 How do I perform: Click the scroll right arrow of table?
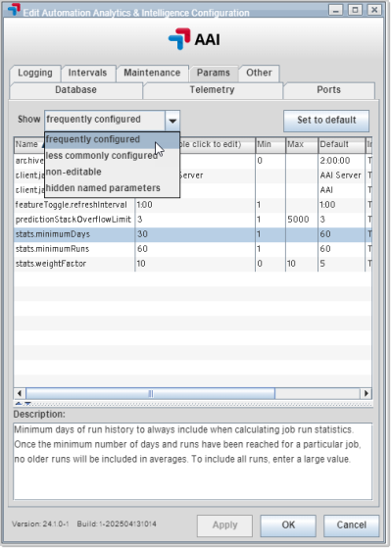[x=367, y=393]
